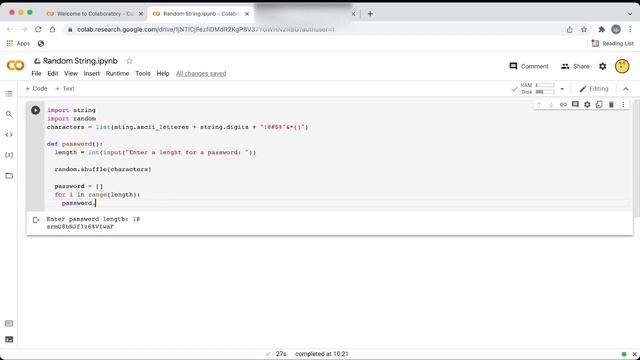
Task: Click the Disk usage bar
Action: point(545,92)
